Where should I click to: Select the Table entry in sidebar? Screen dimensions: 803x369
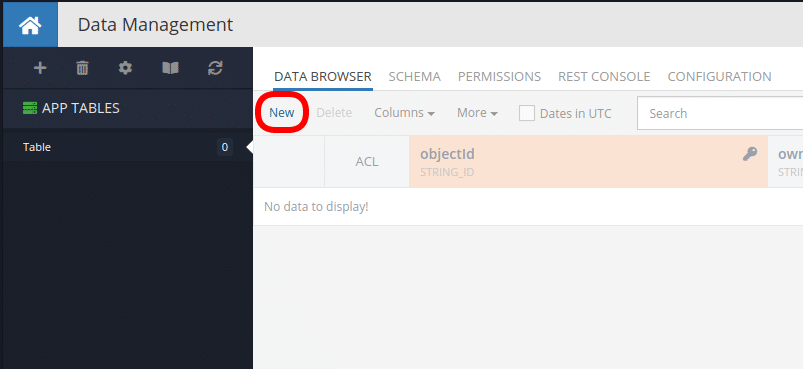click(128, 147)
